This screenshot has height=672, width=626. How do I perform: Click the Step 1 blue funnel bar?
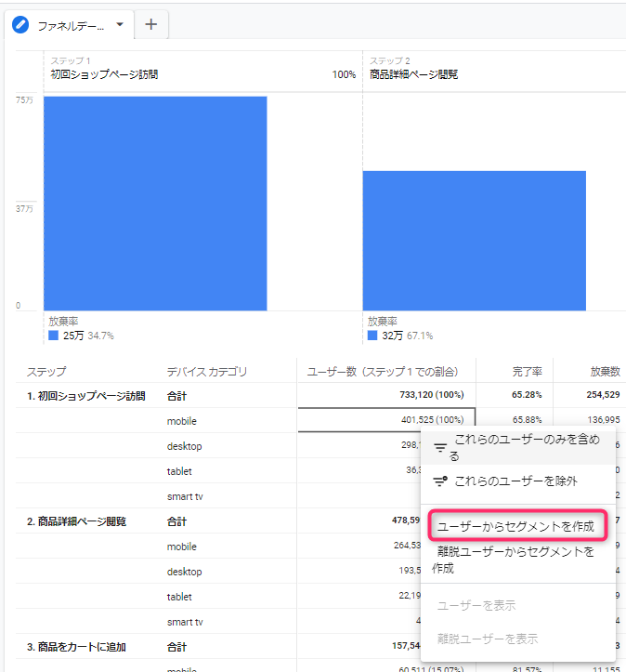tap(155, 203)
